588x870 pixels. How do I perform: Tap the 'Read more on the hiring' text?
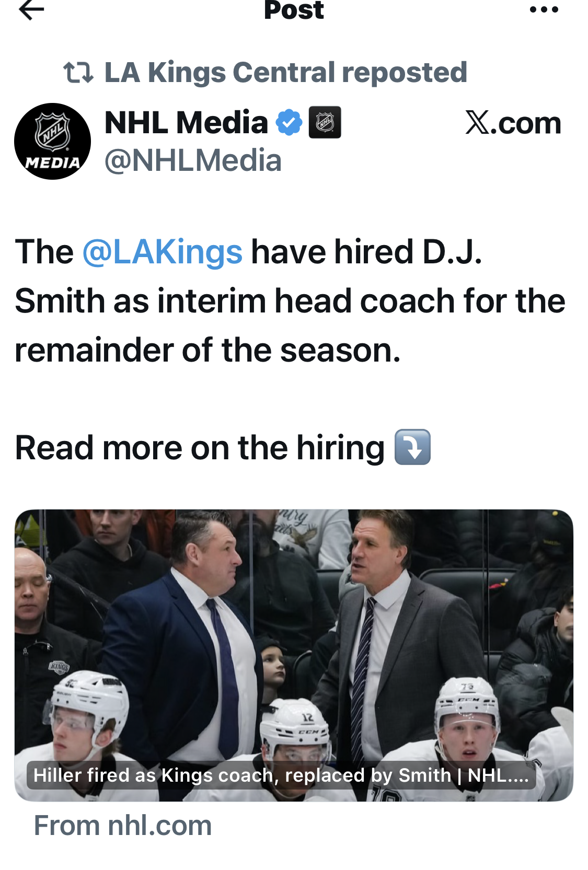click(x=200, y=448)
